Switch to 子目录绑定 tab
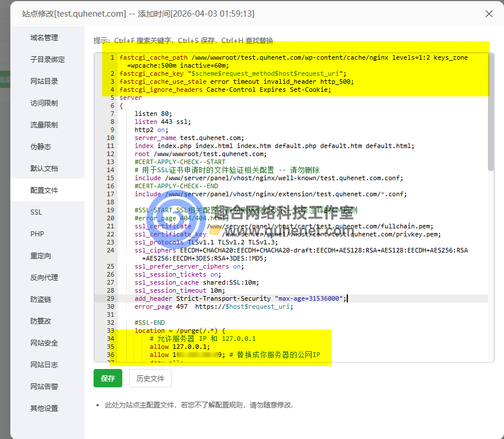Viewport: 504px width, 439px height. point(47,60)
